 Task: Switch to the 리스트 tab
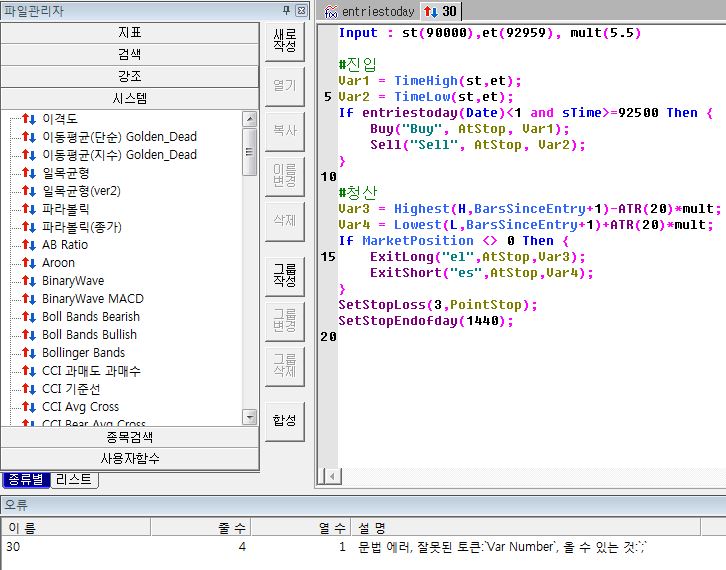click(x=73, y=480)
